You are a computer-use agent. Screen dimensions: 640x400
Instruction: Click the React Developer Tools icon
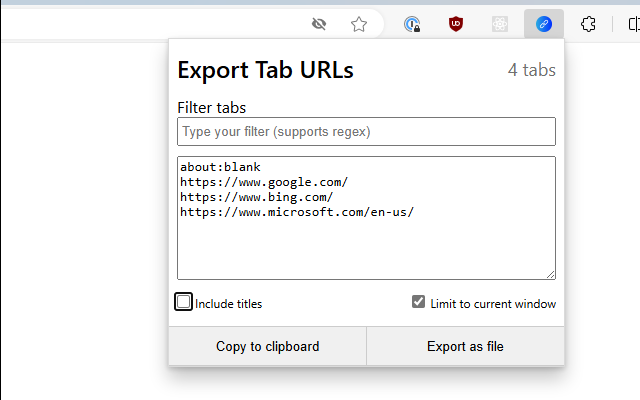[x=500, y=24]
